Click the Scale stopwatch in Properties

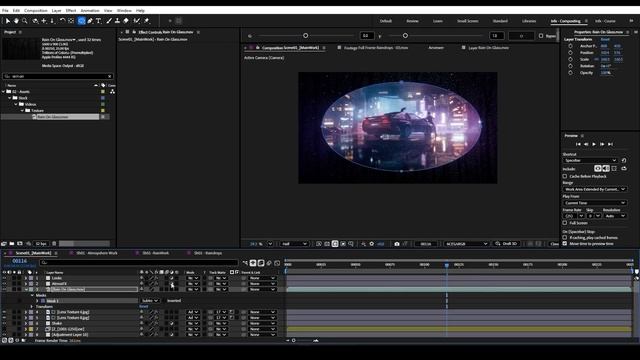click(570, 59)
